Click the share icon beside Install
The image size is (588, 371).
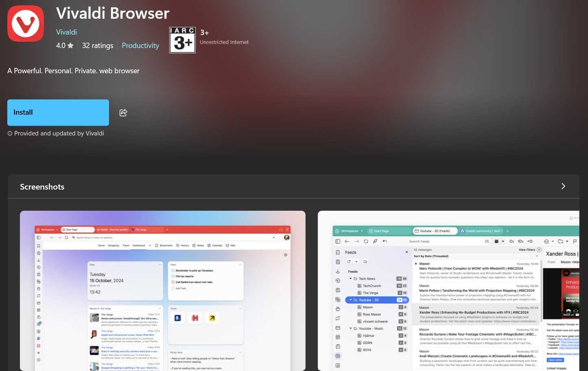[123, 113]
